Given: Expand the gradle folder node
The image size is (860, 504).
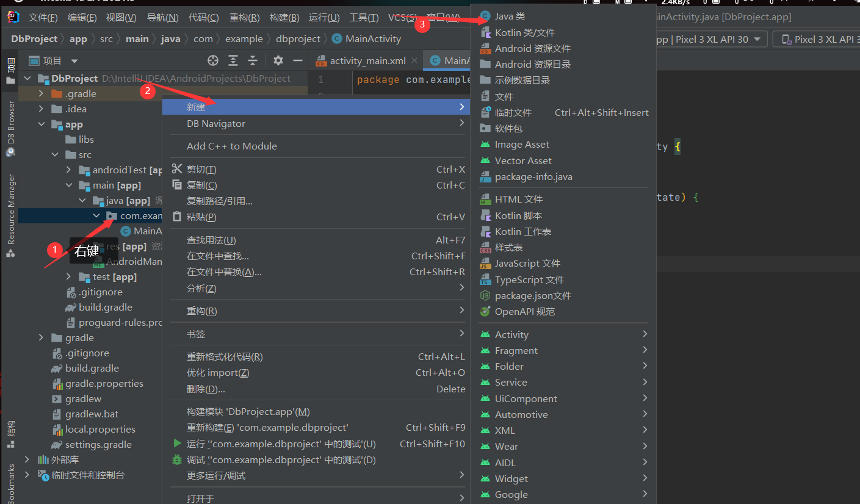Looking at the screenshot, I should click(41, 337).
